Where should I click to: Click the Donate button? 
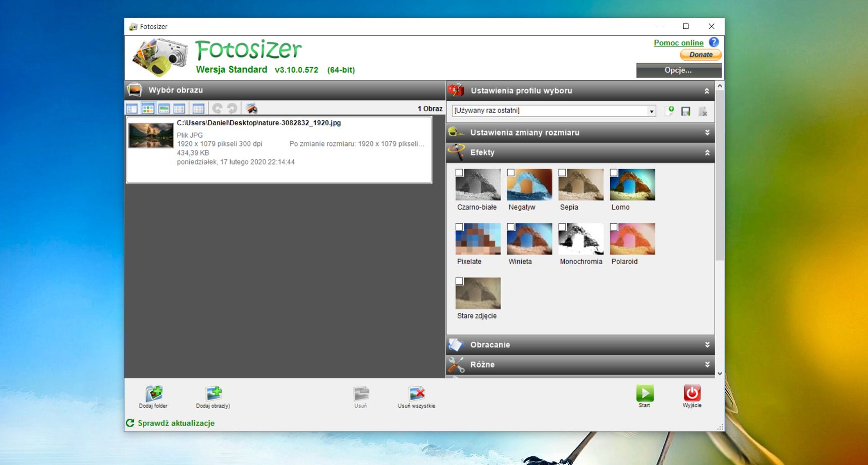(701, 55)
